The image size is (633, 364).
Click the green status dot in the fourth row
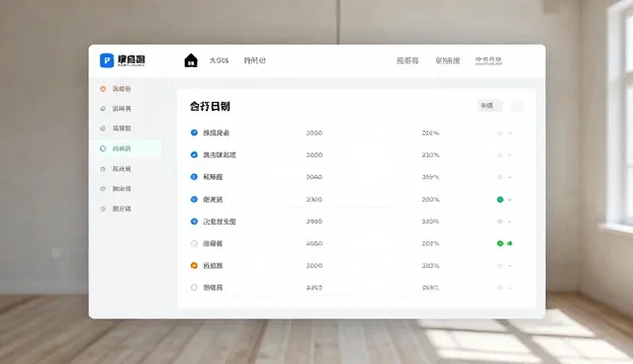coord(500,200)
